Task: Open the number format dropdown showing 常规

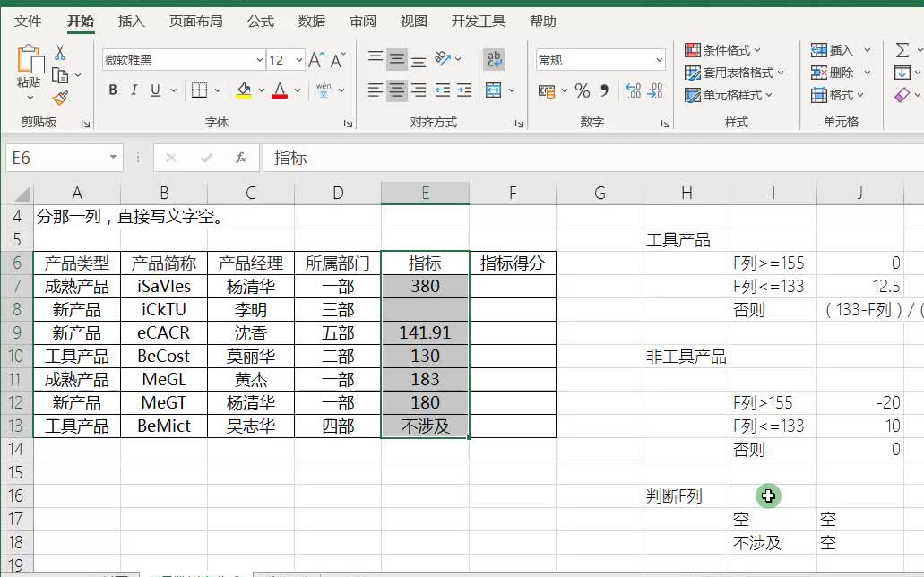Action: pos(661,59)
